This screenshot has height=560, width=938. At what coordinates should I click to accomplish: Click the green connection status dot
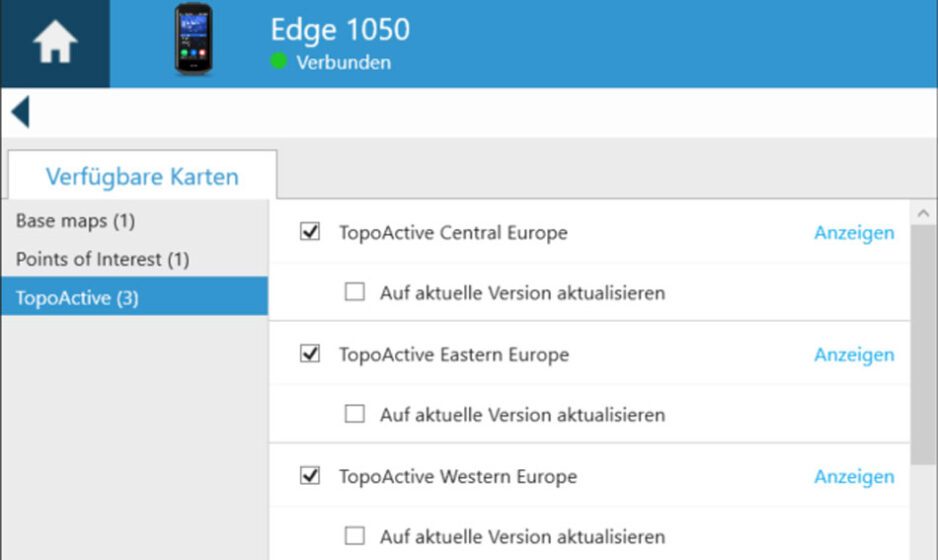click(x=279, y=61)
